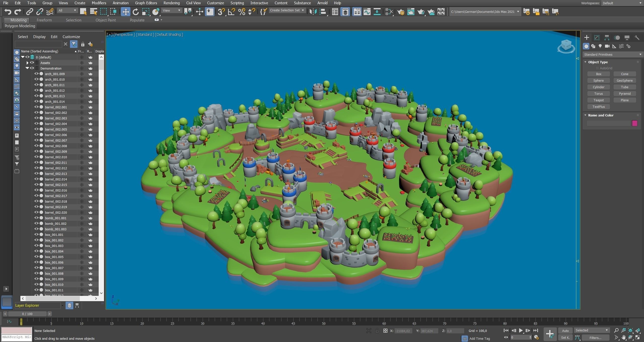Image resolution: width=644 pixels, height=342 pixels.
Task: Open the Utilities wrench panel tab
Action: pos(637,38)
